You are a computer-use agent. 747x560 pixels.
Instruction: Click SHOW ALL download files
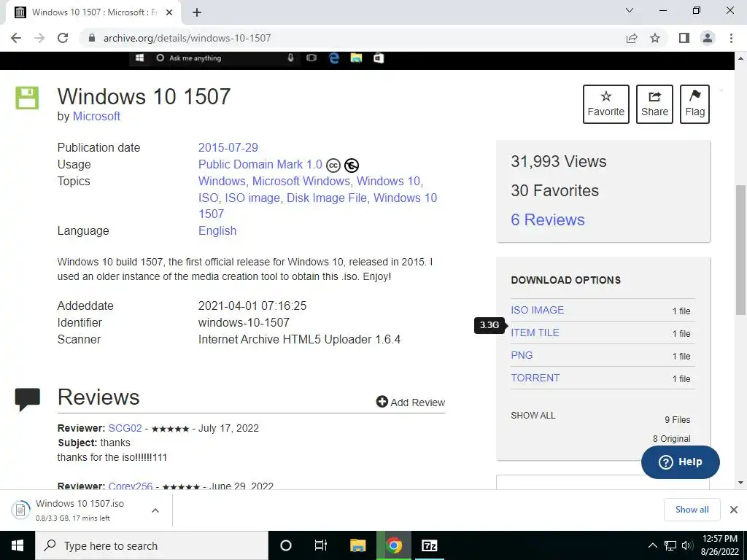click(533, 416)
